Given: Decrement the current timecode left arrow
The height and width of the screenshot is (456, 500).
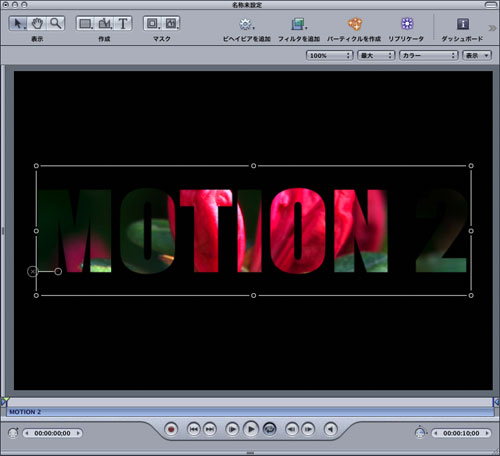Looking at the screenshot, I should tap(27, 433).
